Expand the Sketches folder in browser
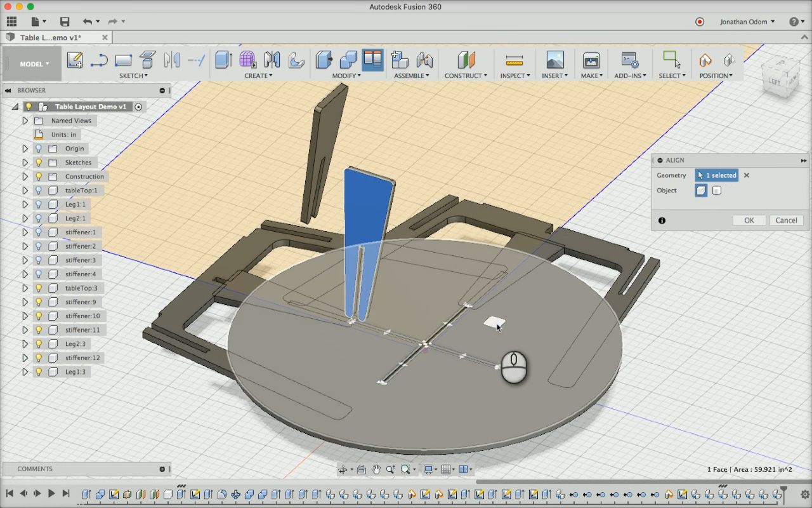 point(24,162)
